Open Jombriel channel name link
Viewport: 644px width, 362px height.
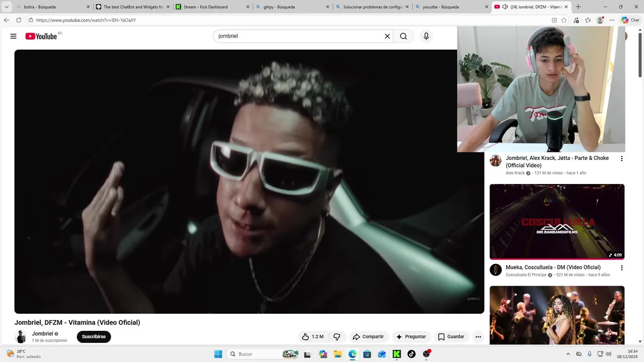pos(42,334)
